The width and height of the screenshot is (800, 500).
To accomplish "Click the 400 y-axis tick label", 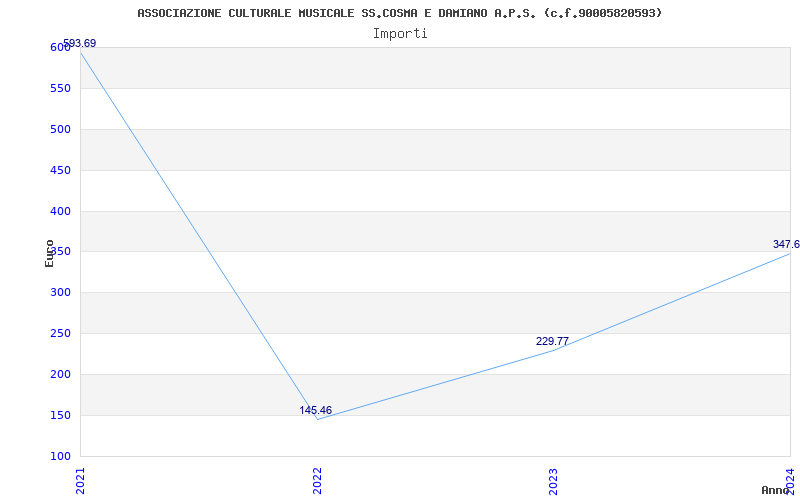I will (60, 211).
